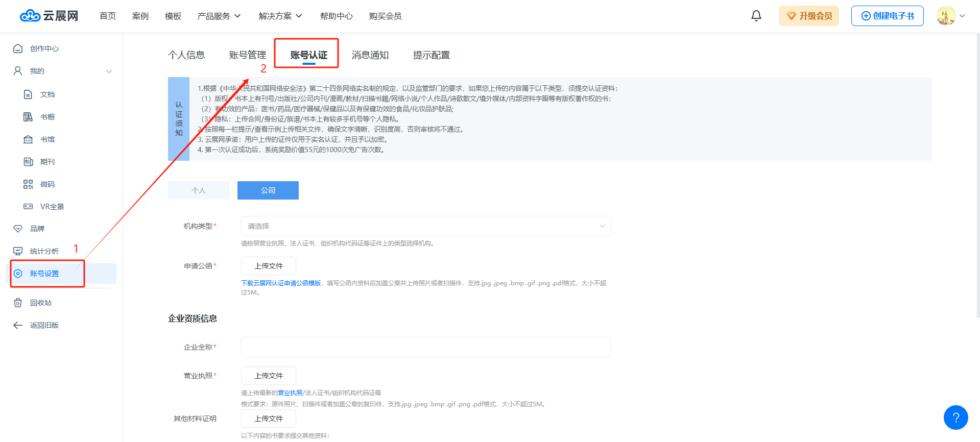Select the 书橱 bookshelf icon
Viewport: 980px width, 442px height.
pyautogui.click(x=28, y=117)
